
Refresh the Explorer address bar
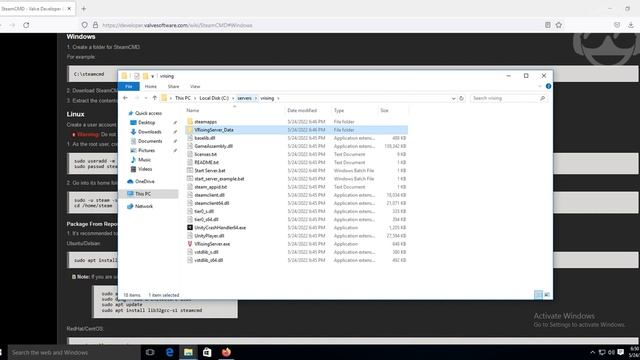(462, 98)
